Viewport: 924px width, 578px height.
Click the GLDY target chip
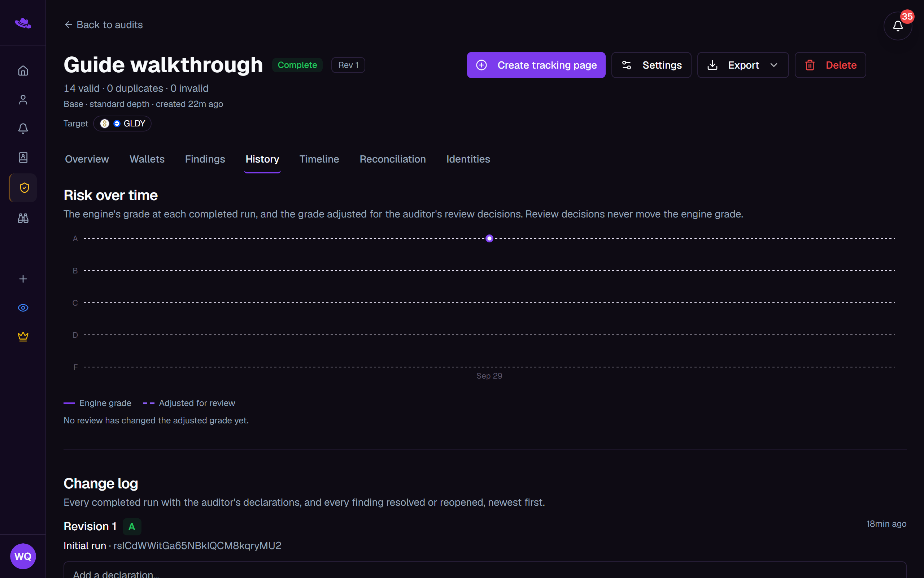pyautogui.click(x=122, y=124)
